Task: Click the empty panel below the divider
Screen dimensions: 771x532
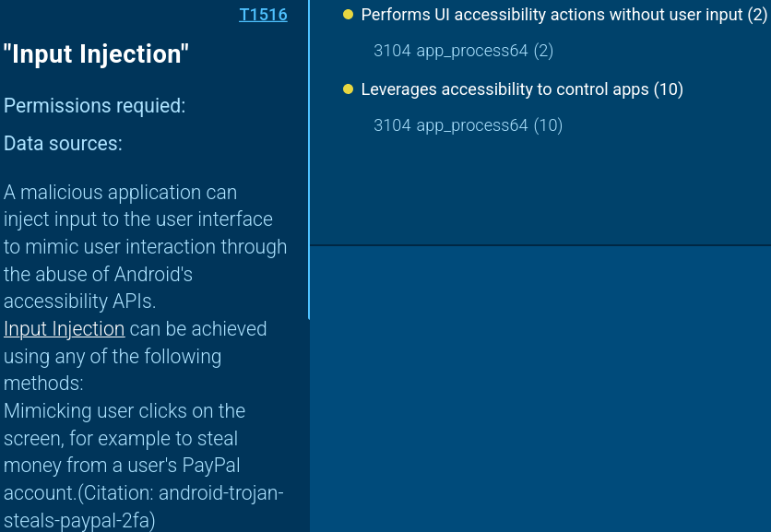Action: coord(540,387)
